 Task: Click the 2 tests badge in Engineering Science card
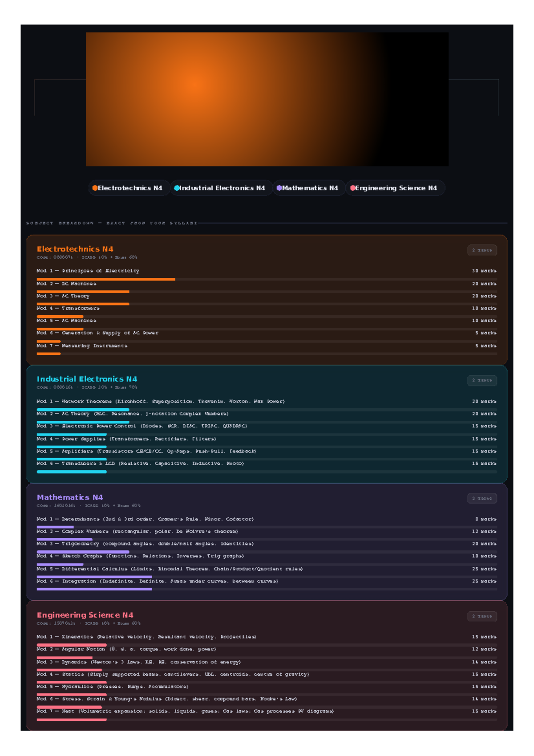point(482,616)
